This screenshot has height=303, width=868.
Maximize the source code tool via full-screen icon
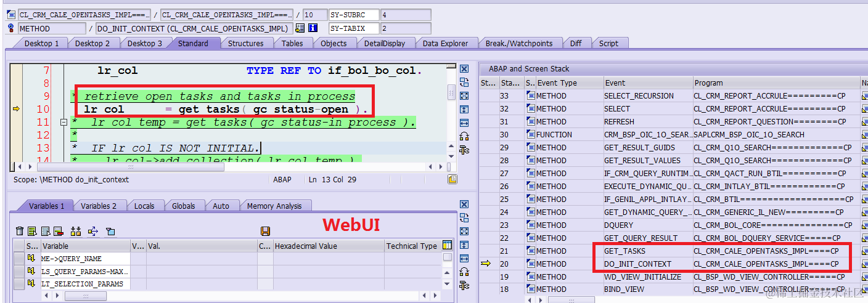tap(464, 96)
